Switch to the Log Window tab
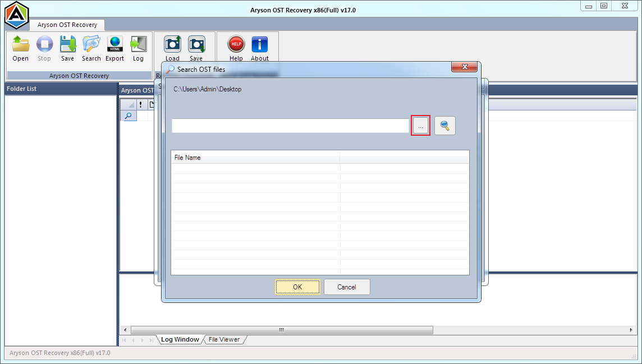 pos(180,339)
